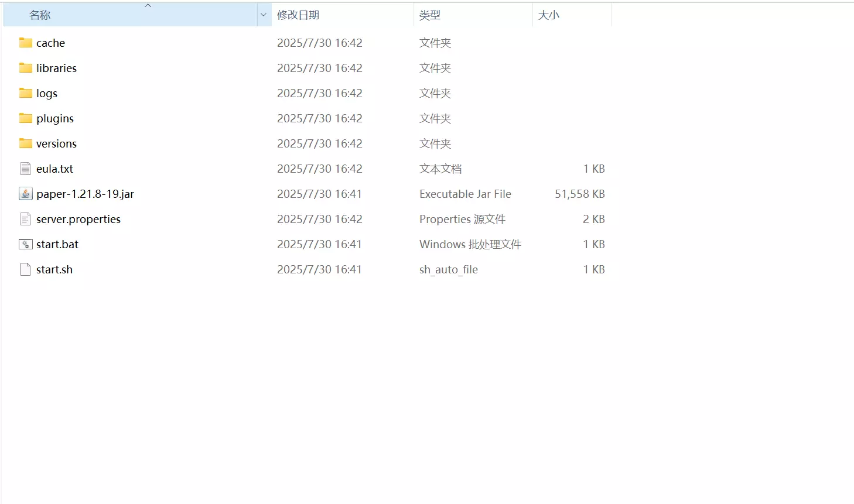This screenshot has height=504, width=854.
Task: Select the plugins folder name
Action: tap(55, 119)
